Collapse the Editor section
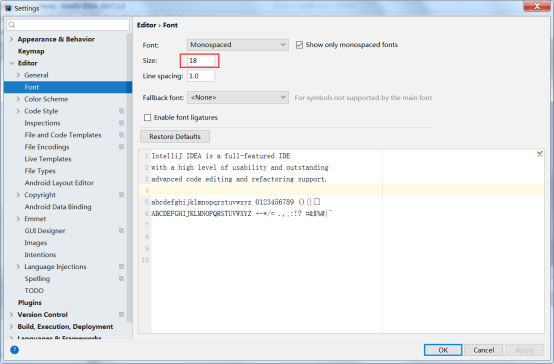Viewport: 554px width, 364px height. pos(11,63)
